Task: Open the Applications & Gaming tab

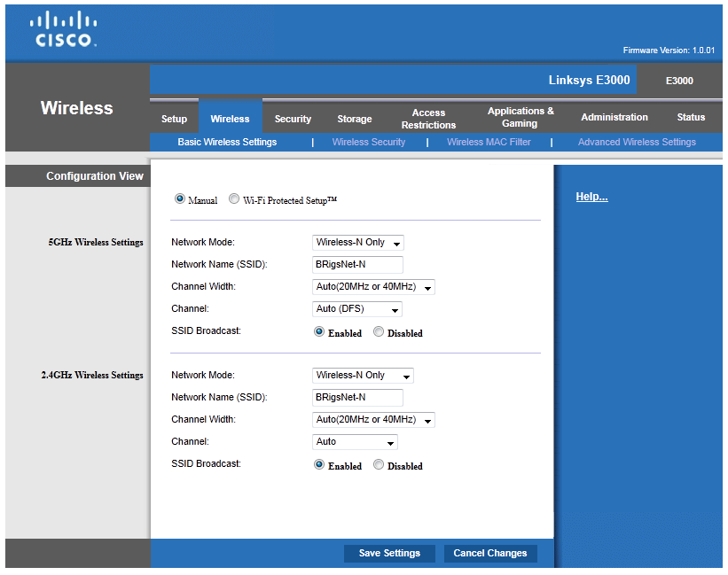Action: [521, 117]
